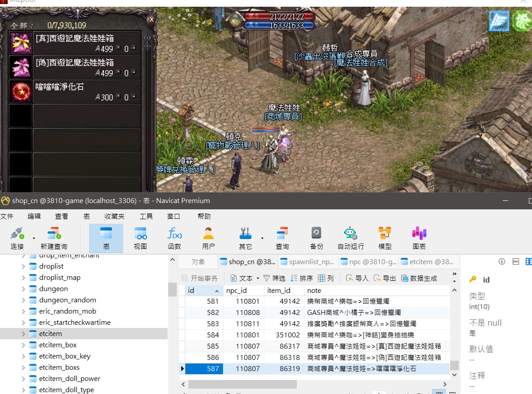Select the eric_startcheckwartime table
This screenshot has width=532, height=394.
point(75,323)
